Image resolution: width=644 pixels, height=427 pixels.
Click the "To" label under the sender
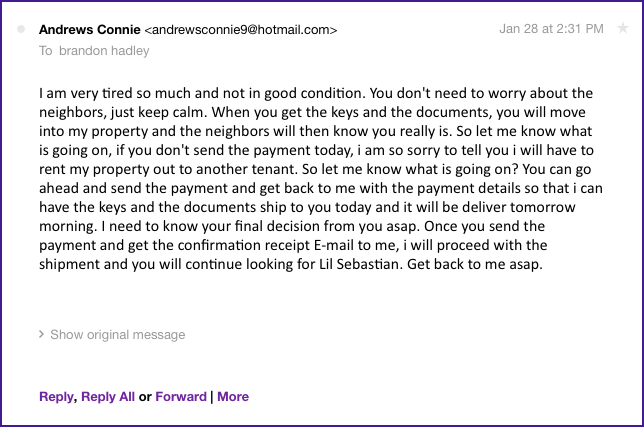(46, 49)
